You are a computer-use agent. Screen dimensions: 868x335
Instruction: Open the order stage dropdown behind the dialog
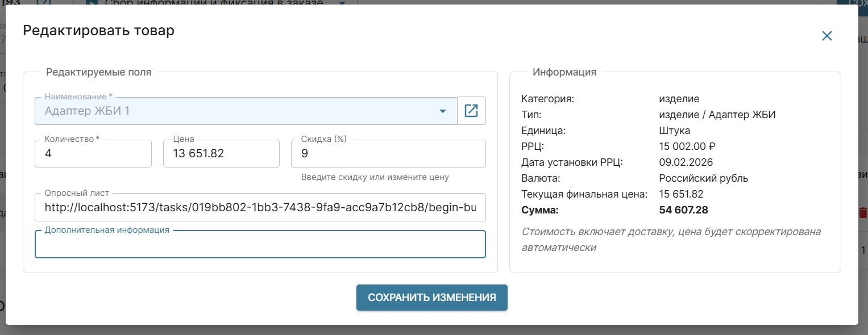(342, 2)
